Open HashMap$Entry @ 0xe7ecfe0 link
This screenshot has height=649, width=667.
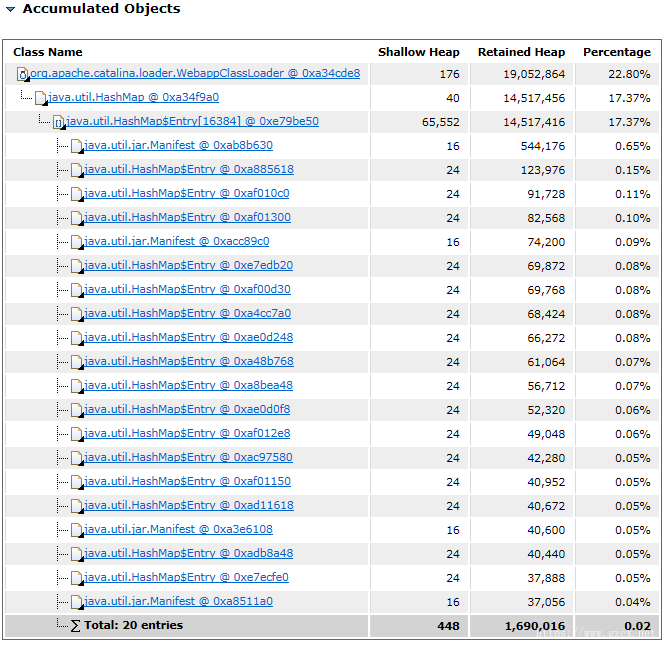coord(186,577)
